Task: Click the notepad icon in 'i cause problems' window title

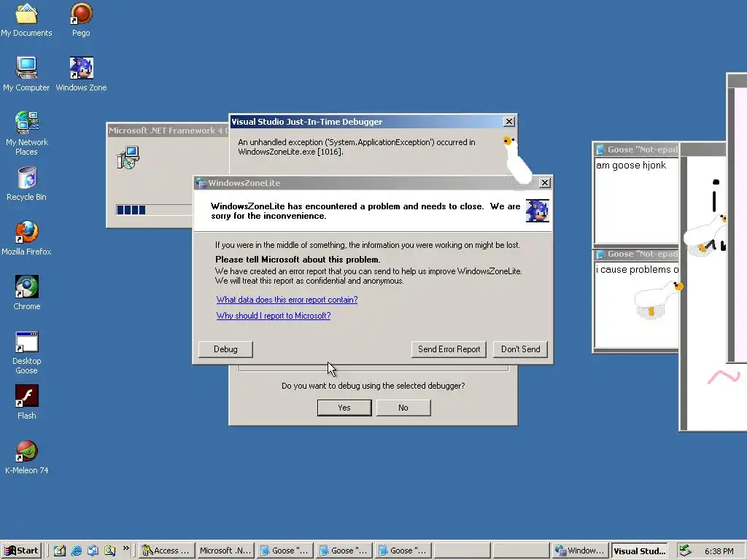Action: pos(600,254)
